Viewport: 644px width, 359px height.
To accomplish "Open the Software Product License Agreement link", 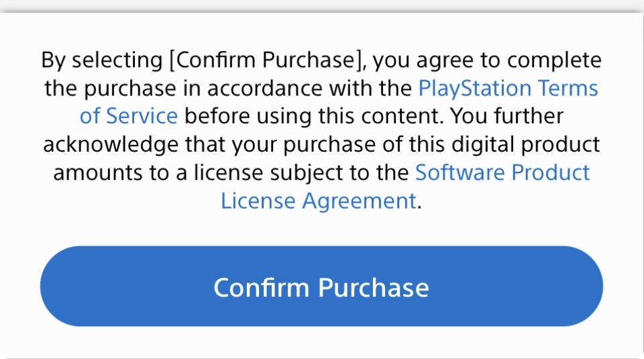I will point(502,172).
